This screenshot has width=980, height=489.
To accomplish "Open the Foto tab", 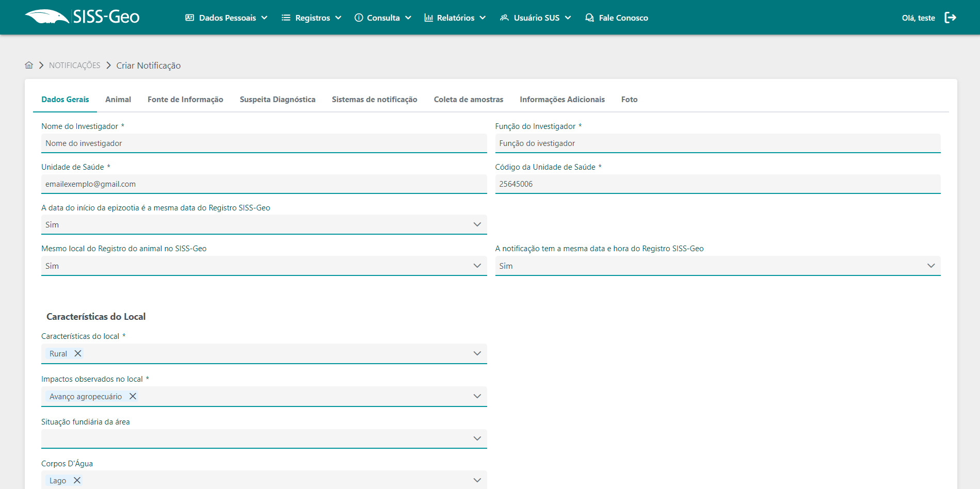I will (629, 100).
